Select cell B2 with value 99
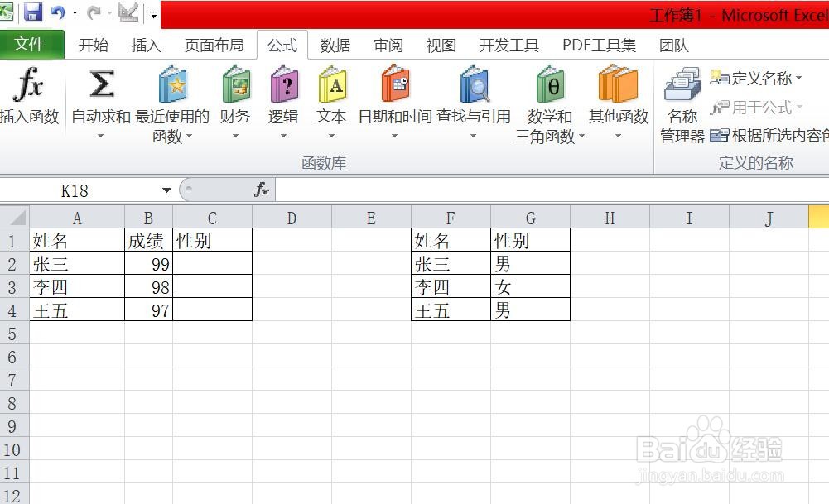829x504 pixels. pyautogui.click(x=148, y=264)
